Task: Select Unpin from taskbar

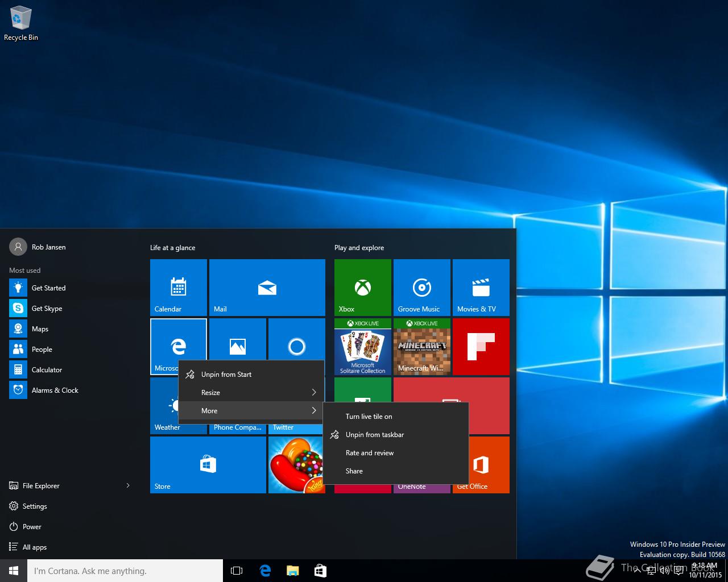Action: pyautogui.click(x=396, y=435)
